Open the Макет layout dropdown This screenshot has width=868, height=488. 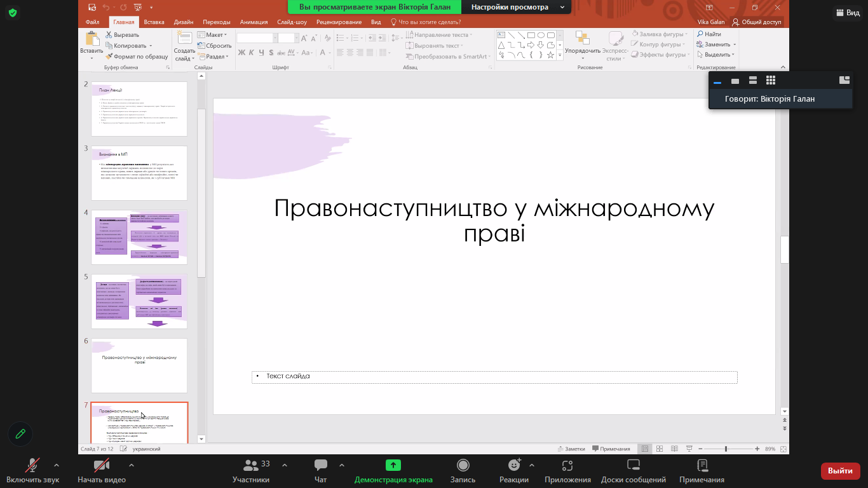click(x=216, y=34)
